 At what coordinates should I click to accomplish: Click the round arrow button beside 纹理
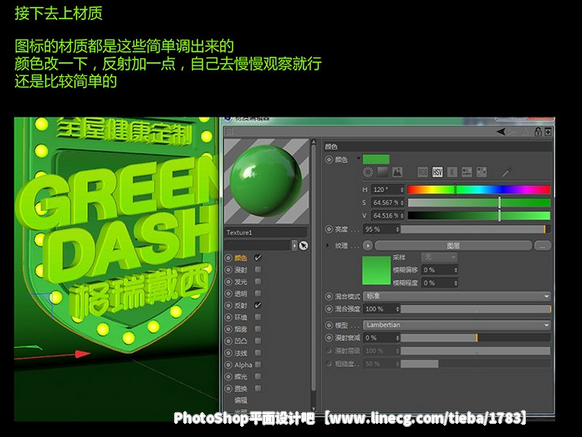click(368, 246)
